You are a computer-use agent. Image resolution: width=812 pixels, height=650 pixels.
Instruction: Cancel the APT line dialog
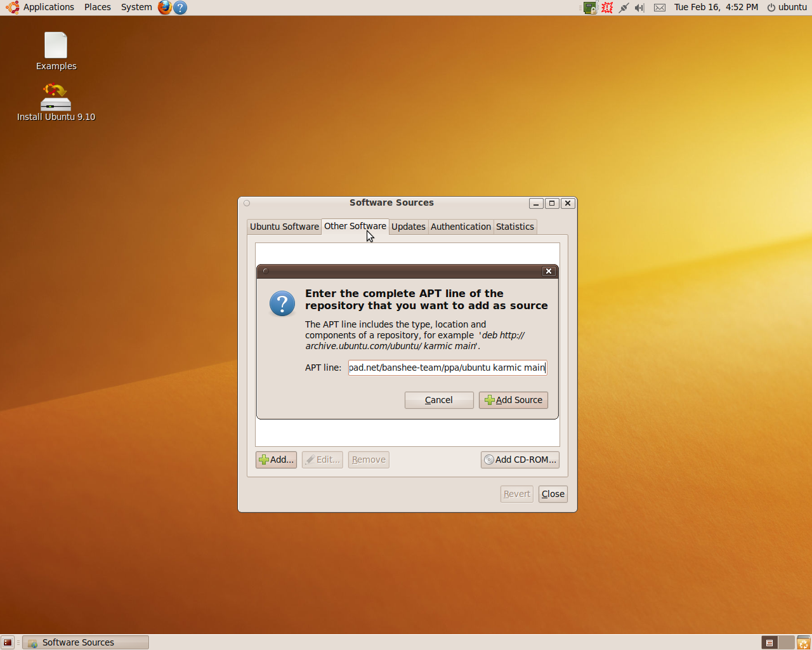pyautogui.click(x=439, y=400)
